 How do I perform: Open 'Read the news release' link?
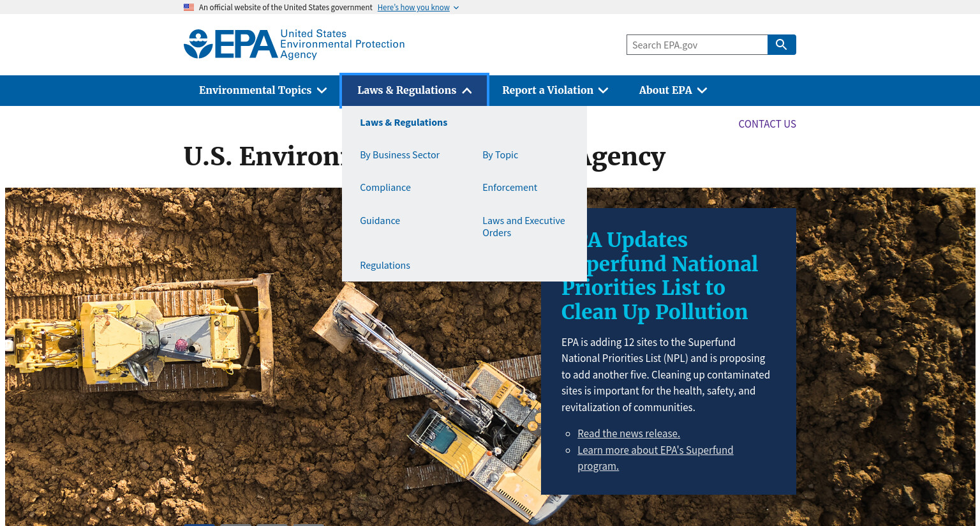628,433
